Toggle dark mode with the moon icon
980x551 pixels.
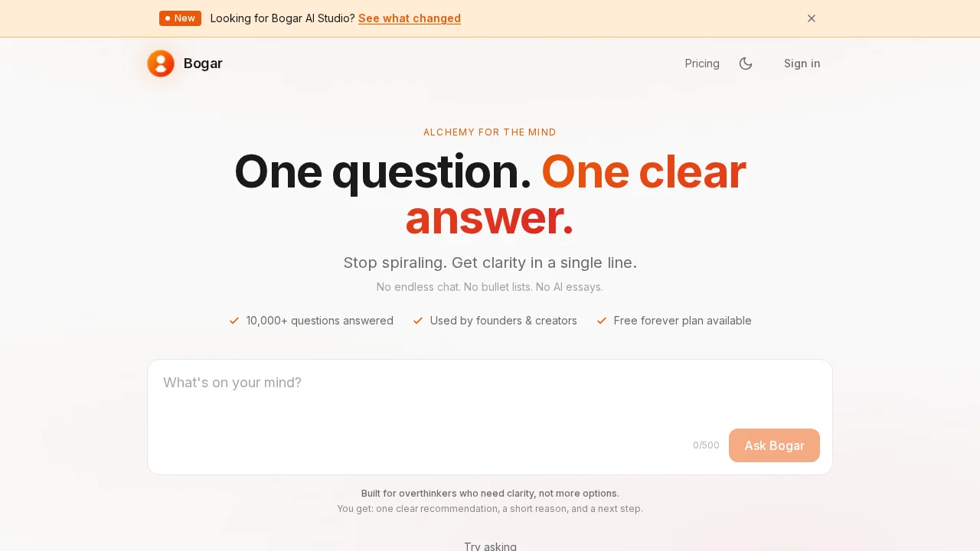click(x=746, y=64)
